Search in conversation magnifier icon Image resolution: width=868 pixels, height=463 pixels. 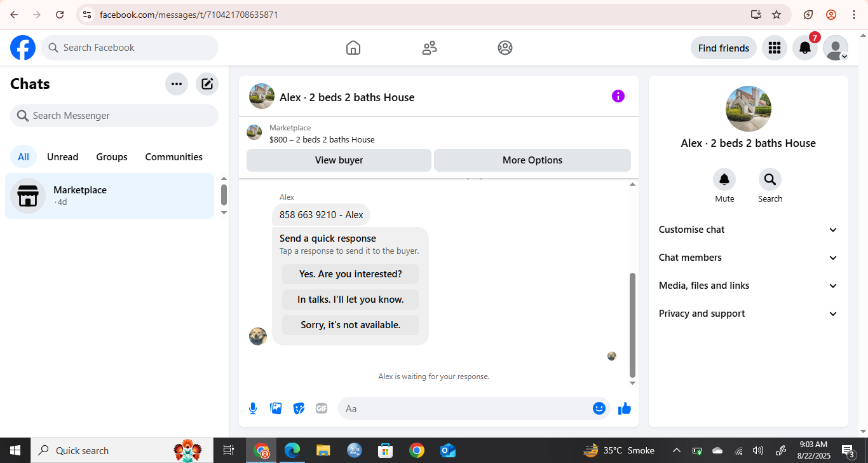pos(770,179)
